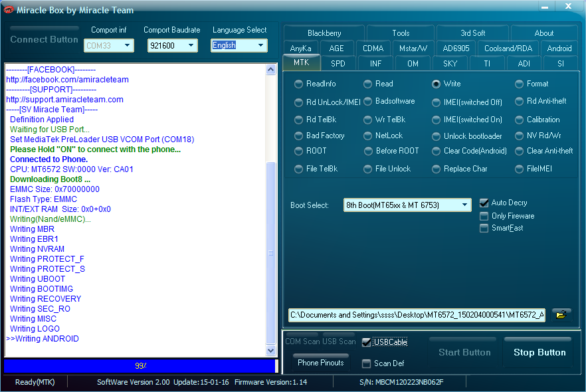This screenshot has width=586, height=392.
Task: Open the Language Select English dropdown
Action: 239,46
